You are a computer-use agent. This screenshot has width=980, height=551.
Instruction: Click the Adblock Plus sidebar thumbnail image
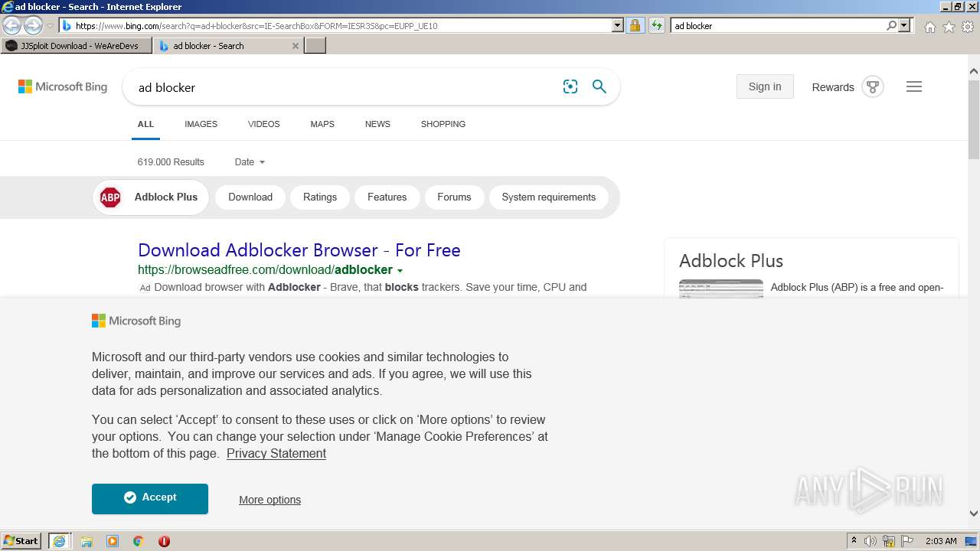coord(721,289)
